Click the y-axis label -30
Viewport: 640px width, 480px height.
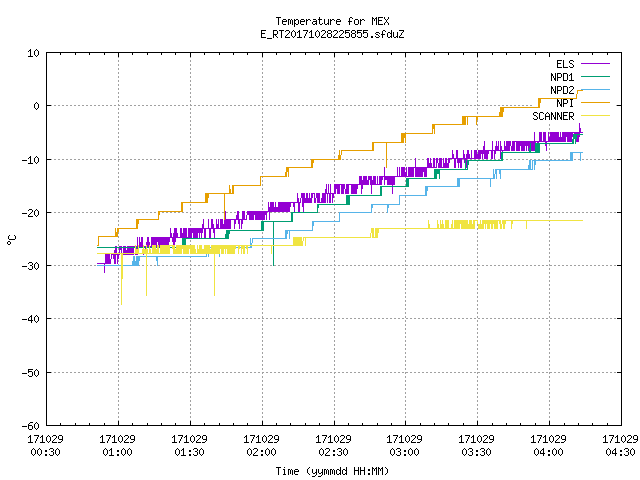[x=31, y=266]
